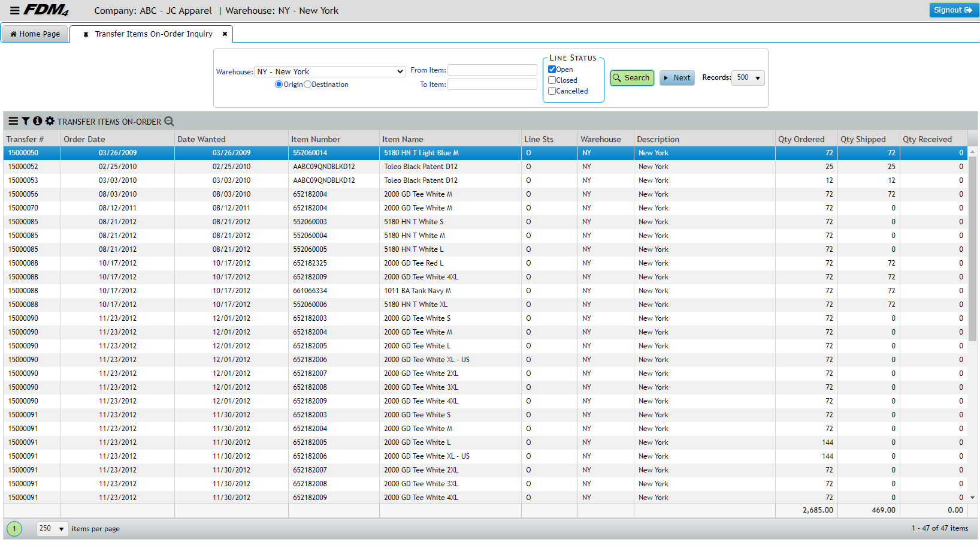Click the Signout button
The height and width of the screenshot is (551, 980).
954,10
